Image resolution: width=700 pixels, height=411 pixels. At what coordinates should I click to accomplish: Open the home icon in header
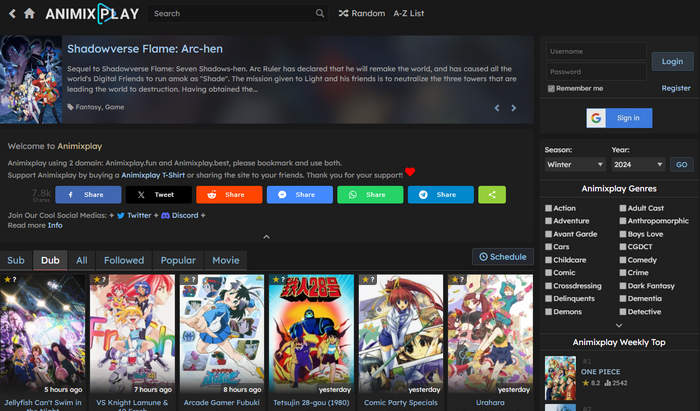[x=29, y=13]
